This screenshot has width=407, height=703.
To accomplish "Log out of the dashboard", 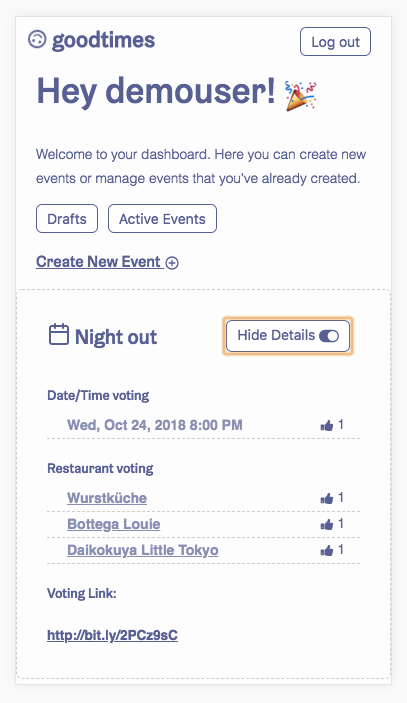I will click(335, 42).
